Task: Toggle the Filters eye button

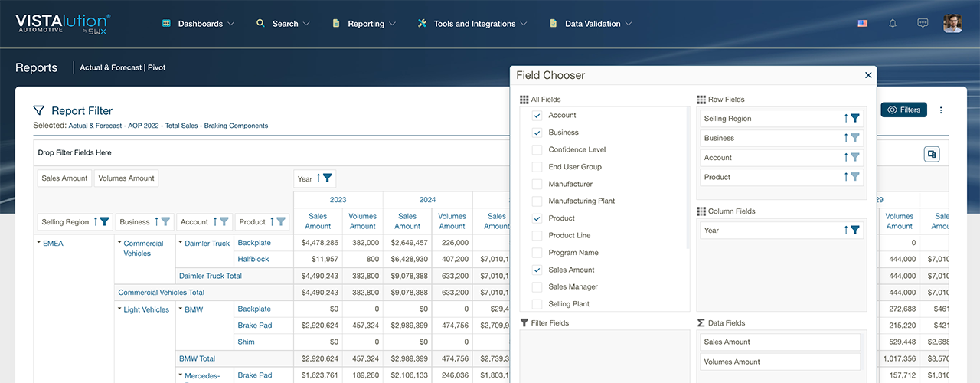Action: [x=904, y=110]
